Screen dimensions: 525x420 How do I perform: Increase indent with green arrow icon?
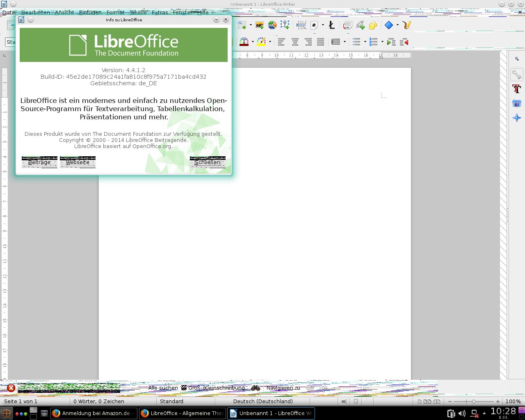391,41
